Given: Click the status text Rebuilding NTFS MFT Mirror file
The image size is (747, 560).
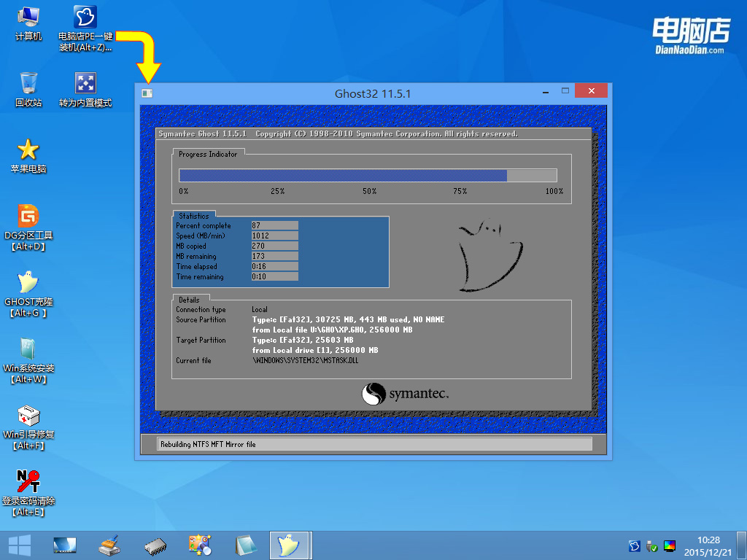Looking at the screenshot, I should tap(208, 444).
